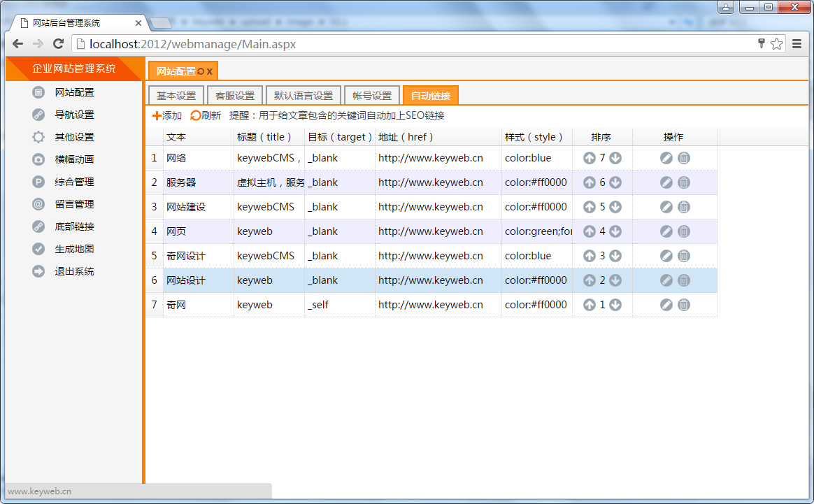Edit the 网站建设 link entry
Screen dimensions: 814x504
tap(666, 207)
